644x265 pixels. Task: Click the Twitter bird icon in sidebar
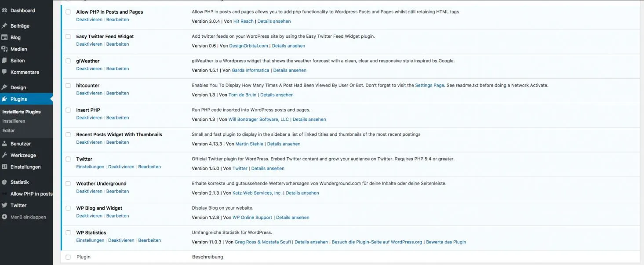(x=4, y=205)
